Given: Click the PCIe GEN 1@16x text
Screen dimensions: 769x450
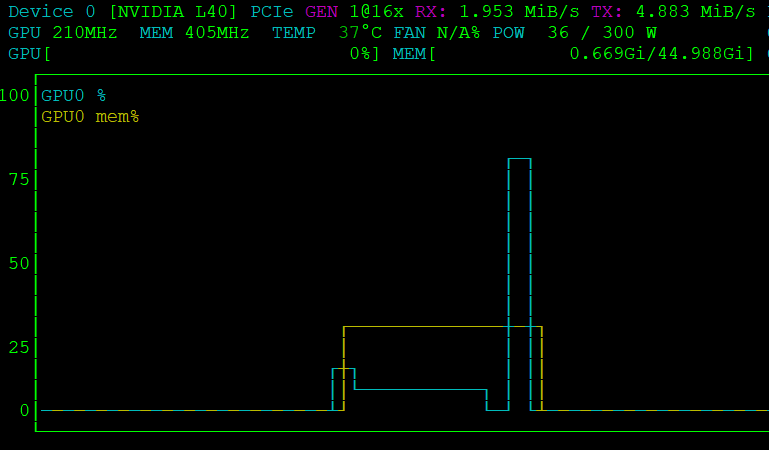Looking at the screenshot, I should [x=327, y=12].
